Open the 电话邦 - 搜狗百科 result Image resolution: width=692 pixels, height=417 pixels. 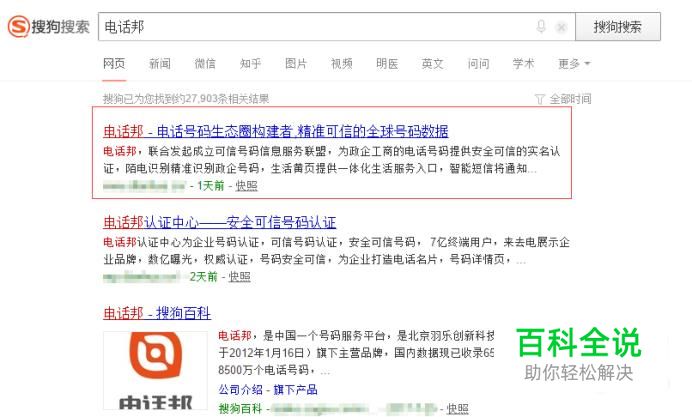pyautogui.click(x=157, y=313)
